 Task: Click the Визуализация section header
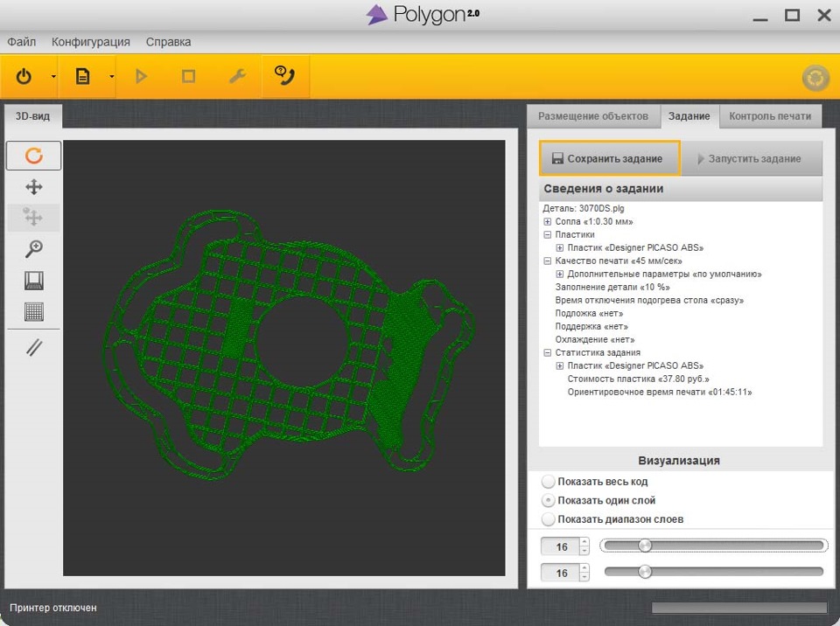pos(679,461)
